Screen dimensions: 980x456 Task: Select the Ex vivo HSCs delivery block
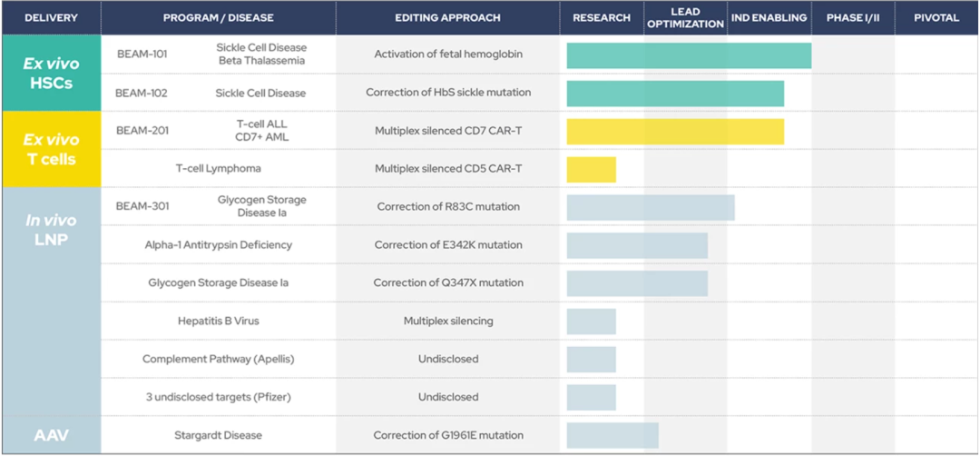pos(51,74)
